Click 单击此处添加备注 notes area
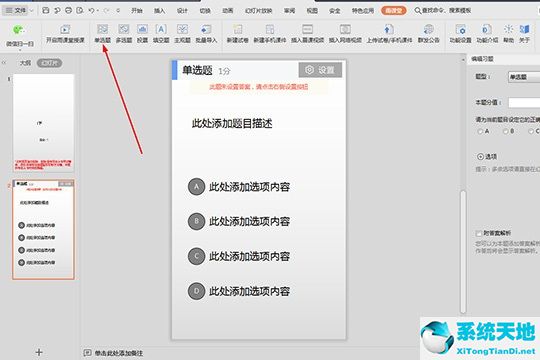 click(118, 353)
